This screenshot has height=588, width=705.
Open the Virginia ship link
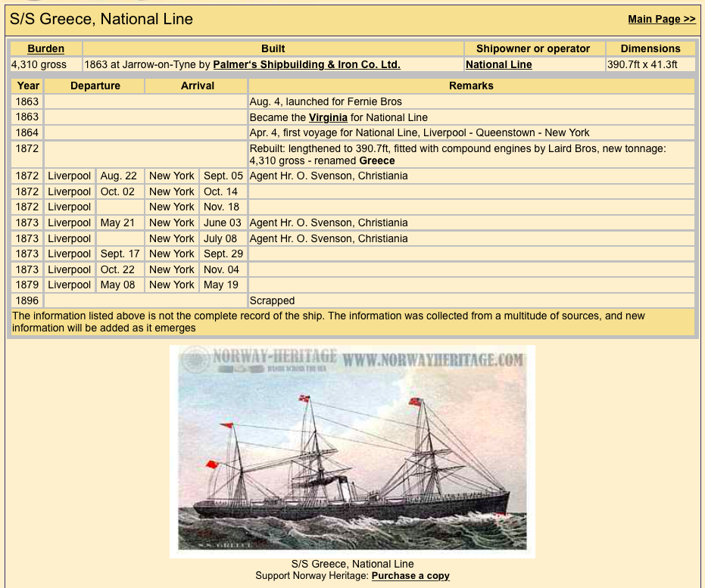tap(328, 118)
